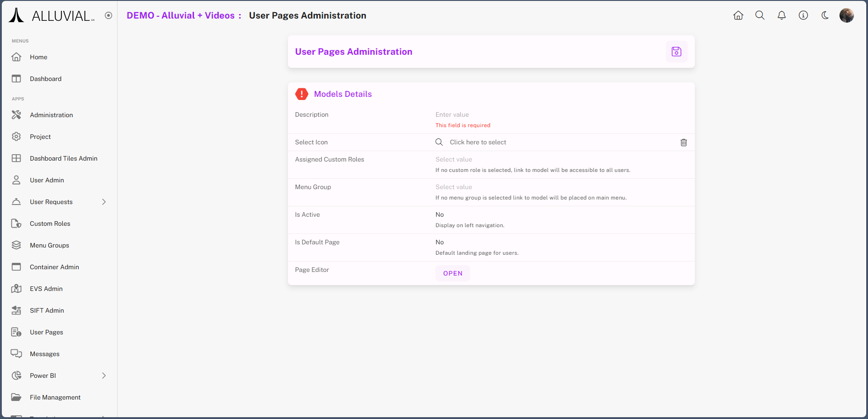The image size is (868, 419).
Task: Click the save icon in the header card
Action: click(x=676, y=52)
